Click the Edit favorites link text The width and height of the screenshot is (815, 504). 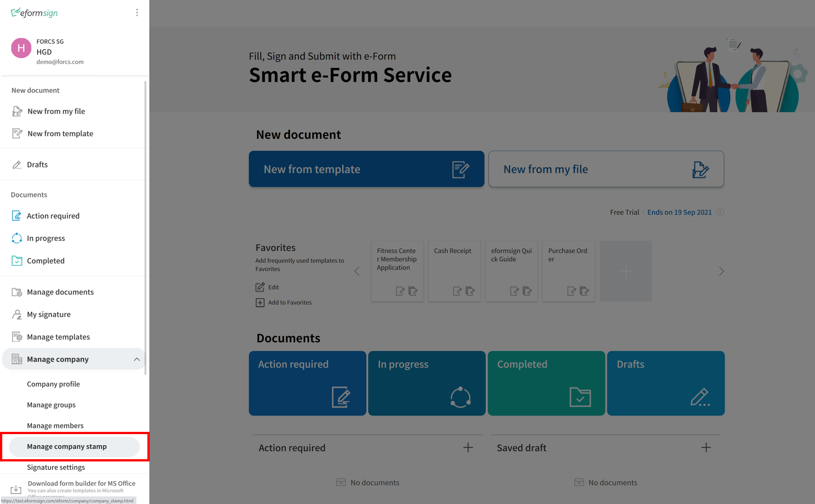click(273, 287)
